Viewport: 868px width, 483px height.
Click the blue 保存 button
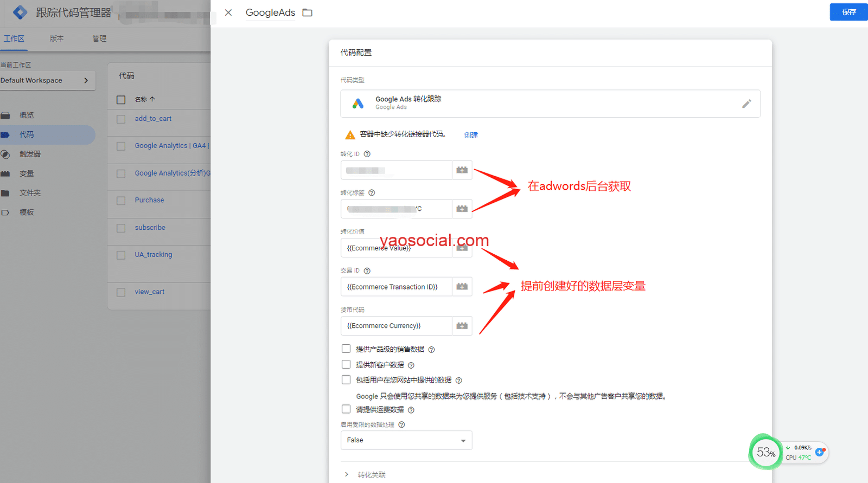point(848,12)
